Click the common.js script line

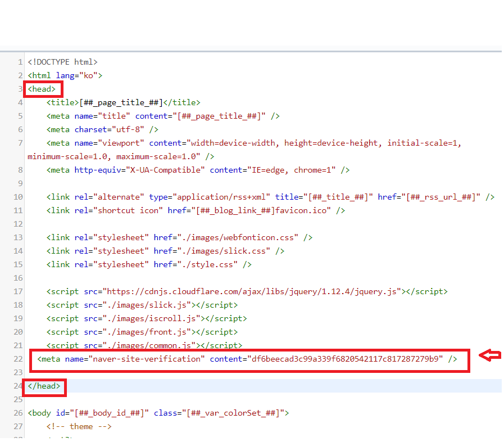144,345
